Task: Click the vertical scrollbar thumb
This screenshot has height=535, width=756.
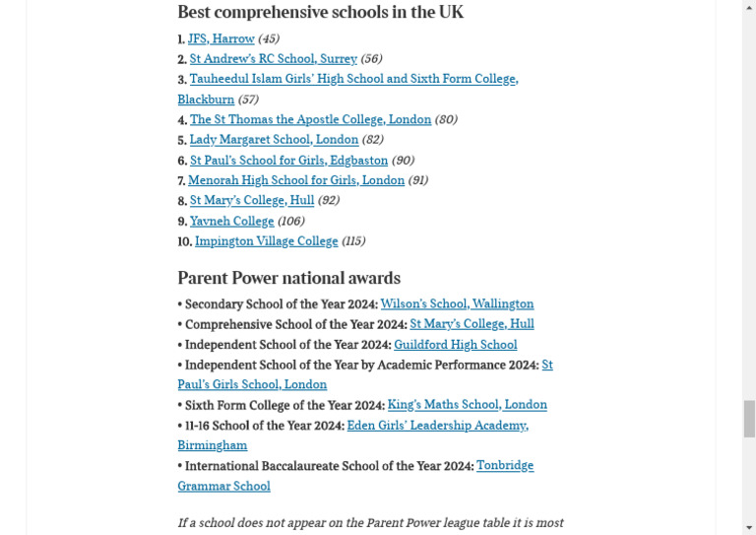Action: [x=749, y=419]
